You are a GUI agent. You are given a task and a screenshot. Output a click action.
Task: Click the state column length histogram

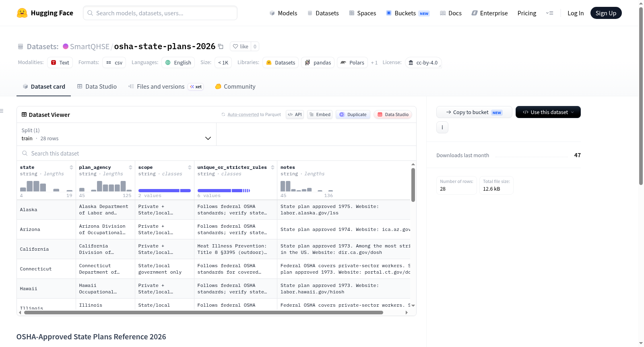[x=46, y=186]
